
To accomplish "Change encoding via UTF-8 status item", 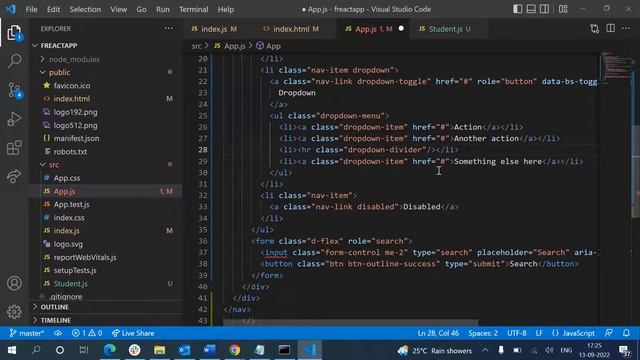I will (516, 333).
